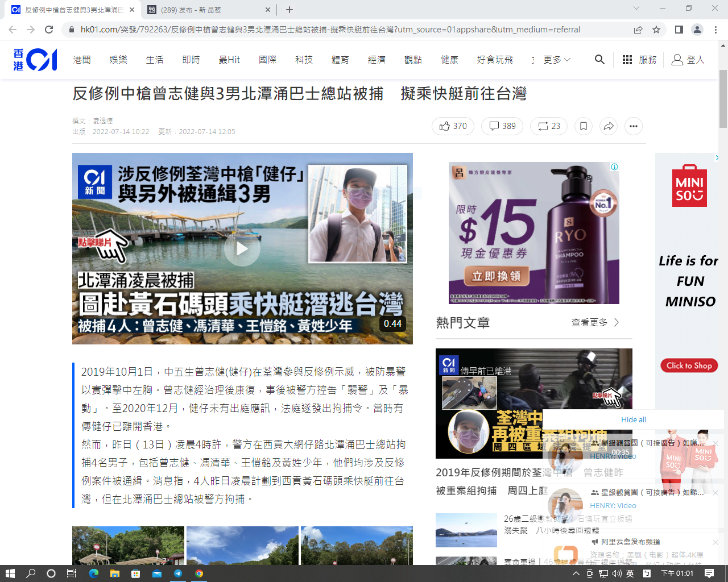Select the 即時 nav item

(x=191, y=60)
